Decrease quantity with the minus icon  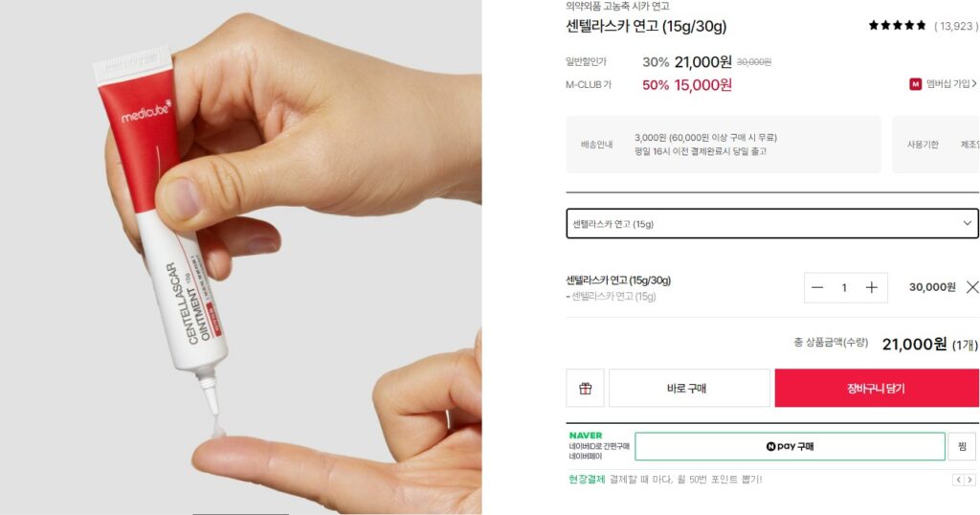pyautogui.click(x=817, y=287)
